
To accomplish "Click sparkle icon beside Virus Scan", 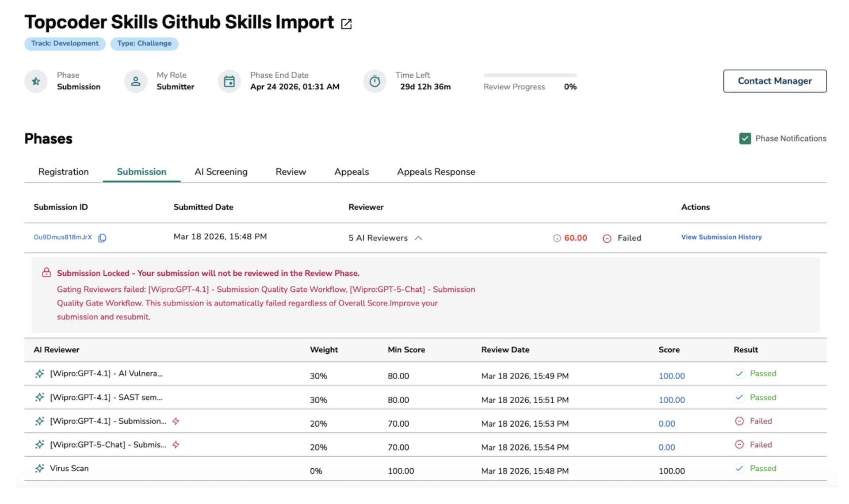I will 40,468.
